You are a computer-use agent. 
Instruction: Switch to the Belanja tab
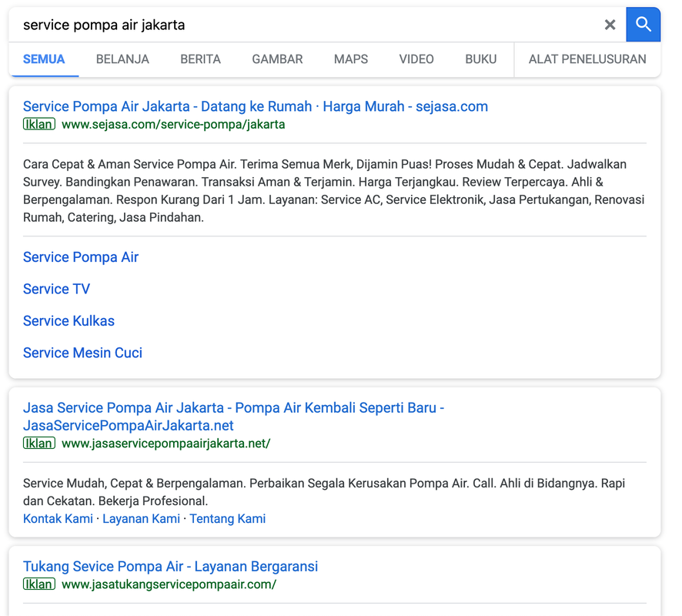pos(122,59)
